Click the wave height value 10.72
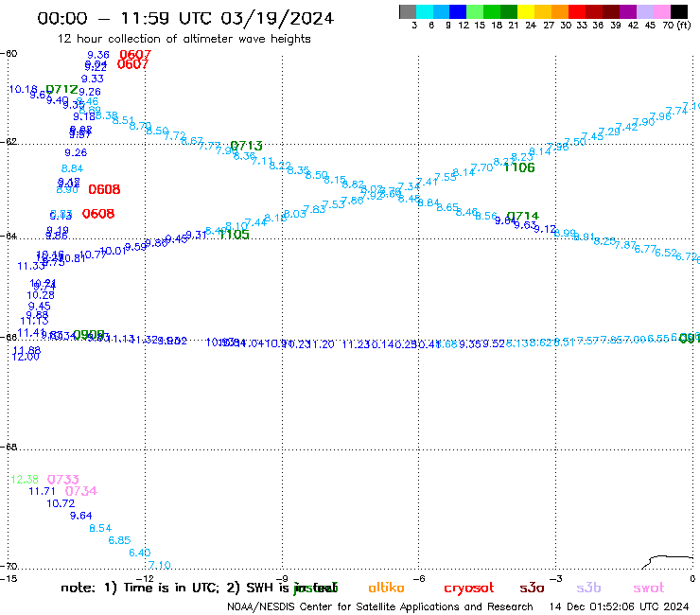 point(61,503)
